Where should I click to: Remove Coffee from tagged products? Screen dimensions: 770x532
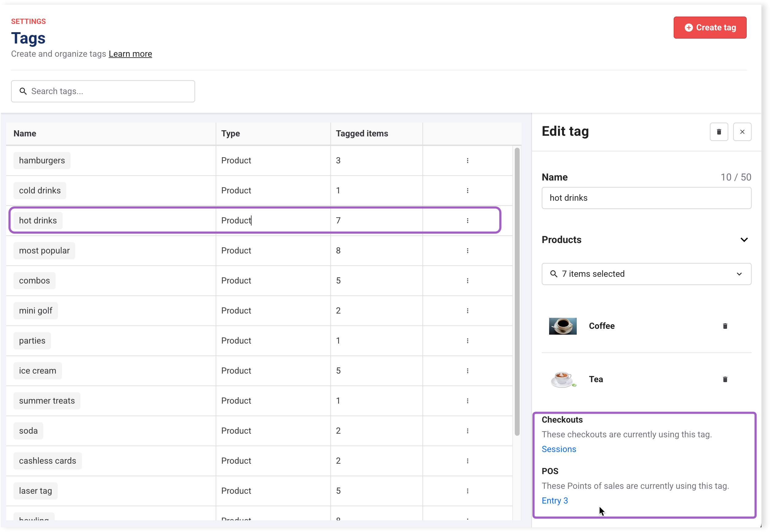[725, 326]
